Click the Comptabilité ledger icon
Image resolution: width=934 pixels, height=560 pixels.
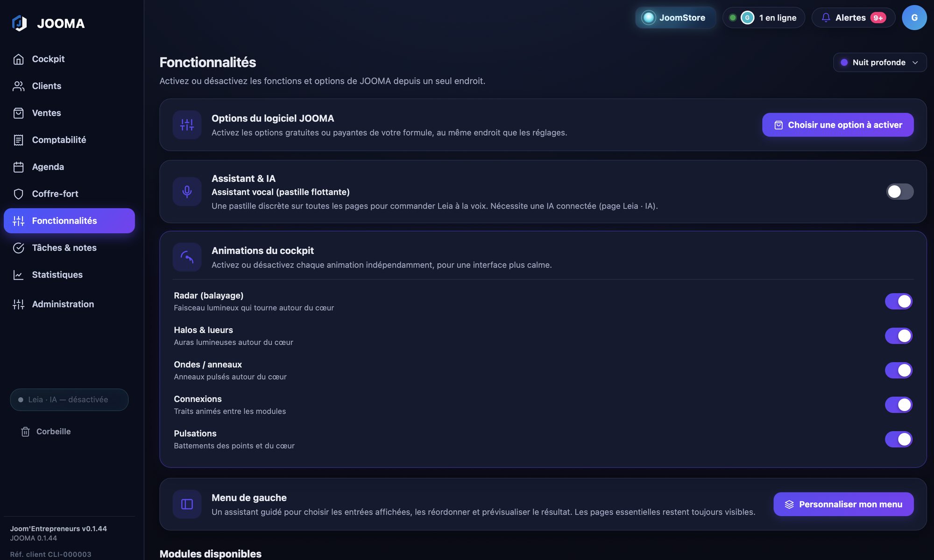(x=19, y=140)
